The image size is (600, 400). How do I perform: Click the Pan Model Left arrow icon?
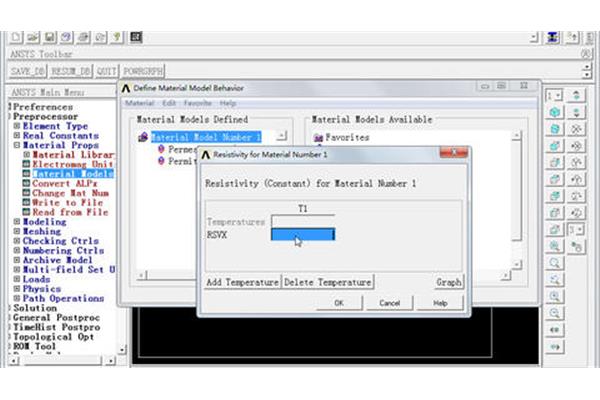pos(555,330)
